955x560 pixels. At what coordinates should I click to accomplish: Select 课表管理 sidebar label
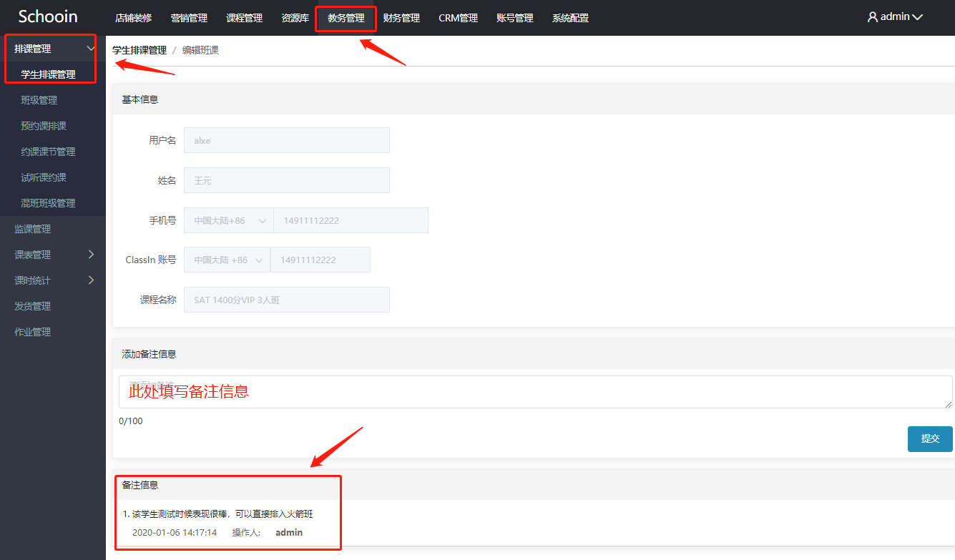tap(33, 255)
